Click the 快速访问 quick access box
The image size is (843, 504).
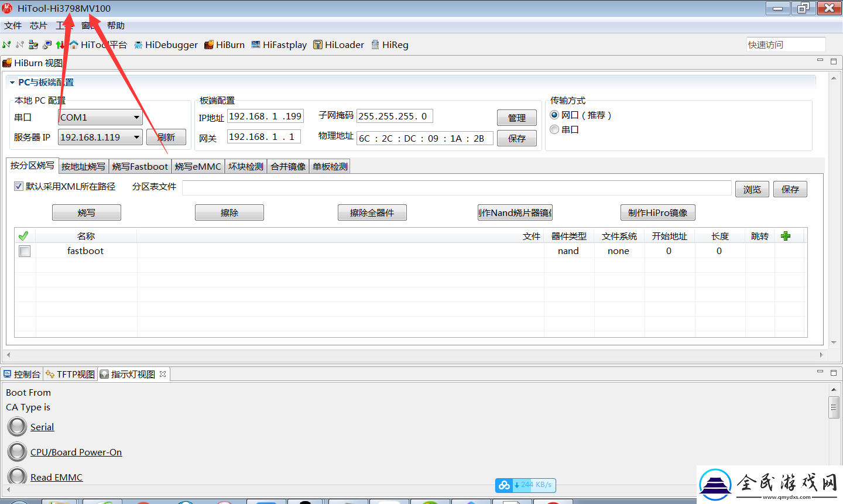[786, 44]
